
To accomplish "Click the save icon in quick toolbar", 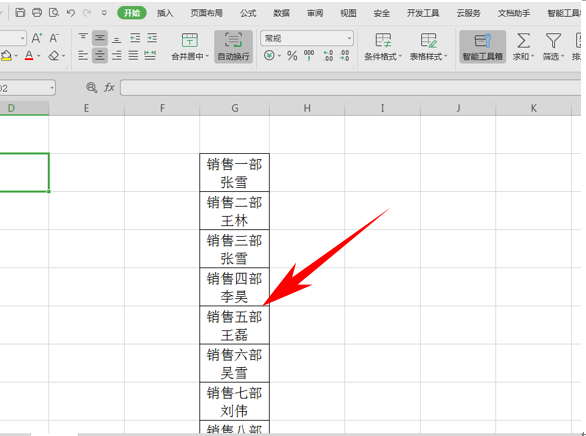I will pyautogui.click(x=20, y=13).
